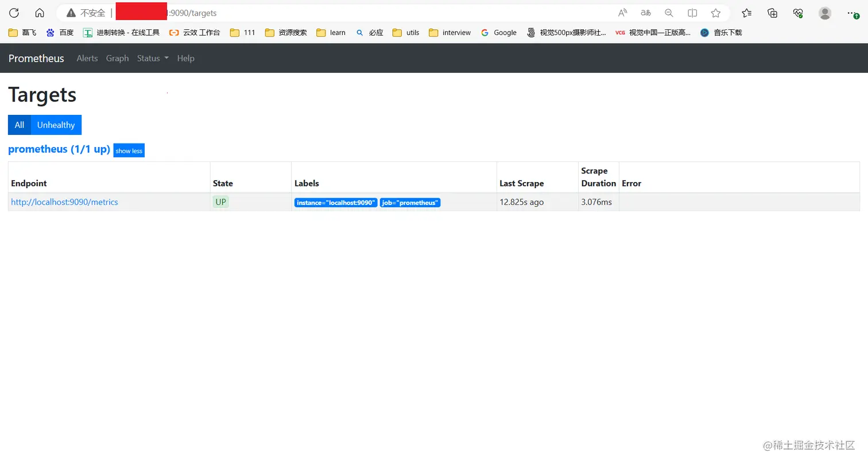The image size is (868, 464).
Task: Click the UP state badge
Action: (x=220, y=202)
